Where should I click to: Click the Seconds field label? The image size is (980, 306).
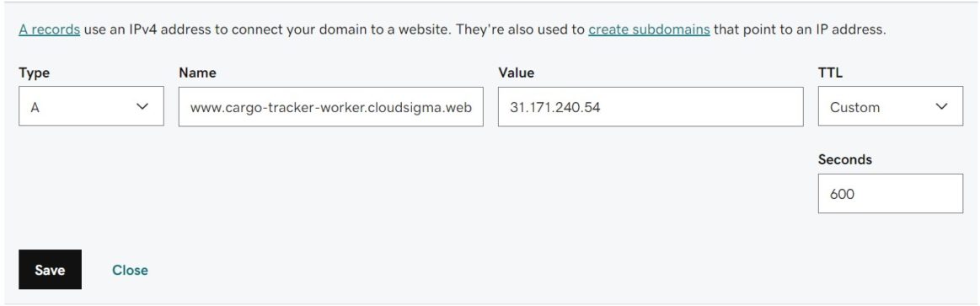click(845, 159)
